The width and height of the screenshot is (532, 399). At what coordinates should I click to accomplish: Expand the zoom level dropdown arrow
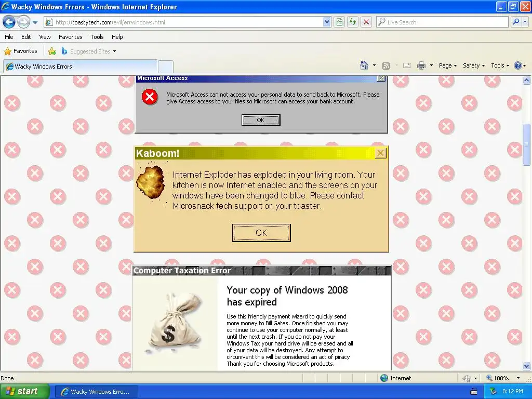(518, 378)
